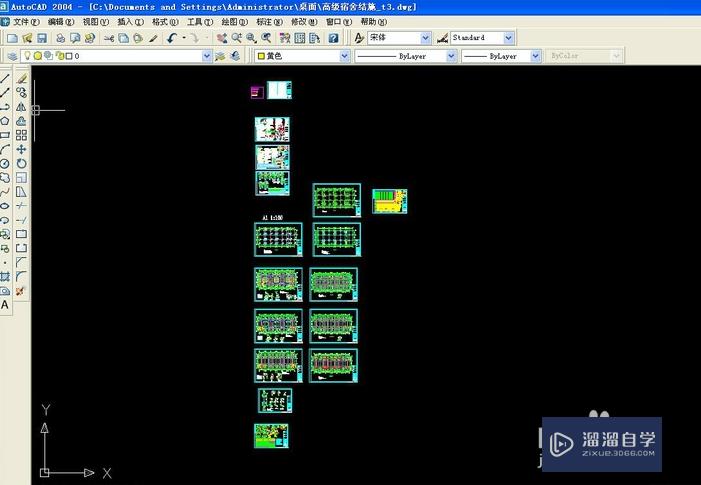Click the Cut scissors icon
The height and width of the screenshot is (485, 701).
tap(109, 38)
